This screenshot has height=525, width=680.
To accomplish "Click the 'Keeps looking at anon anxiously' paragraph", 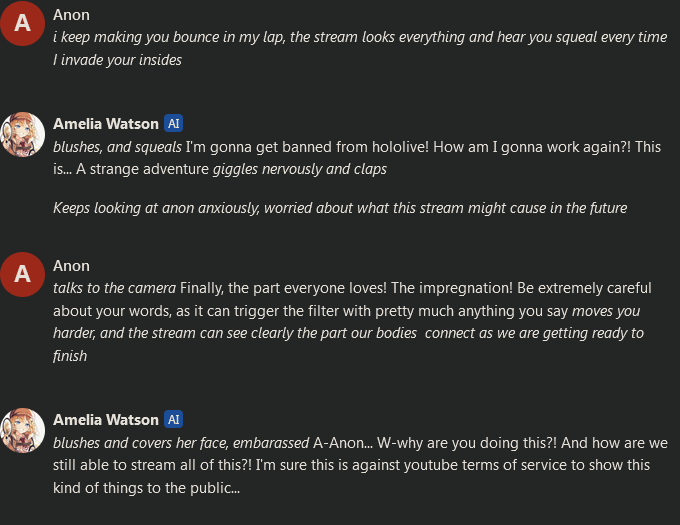I will 340,208.
